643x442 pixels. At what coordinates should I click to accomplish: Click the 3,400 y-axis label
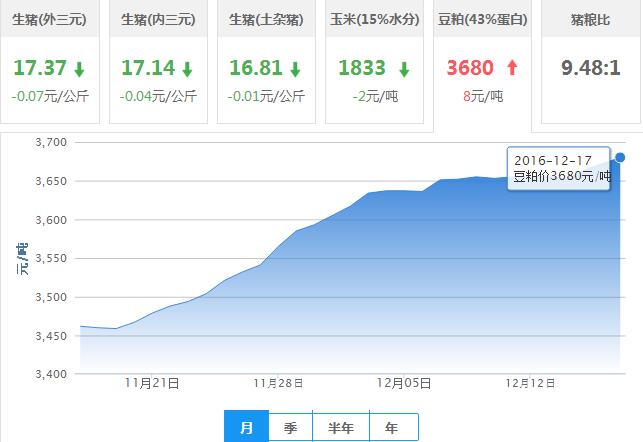pyautogui.click(x=51, y=374)
